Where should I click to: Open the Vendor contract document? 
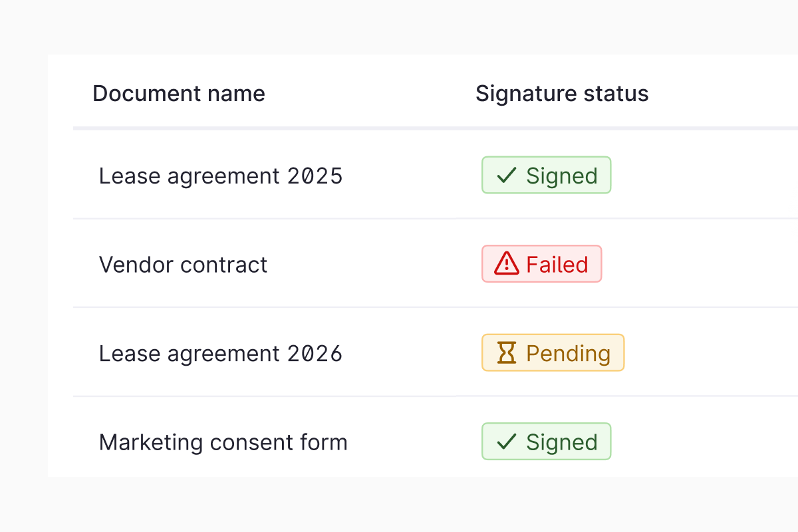(x=183, y=265)
